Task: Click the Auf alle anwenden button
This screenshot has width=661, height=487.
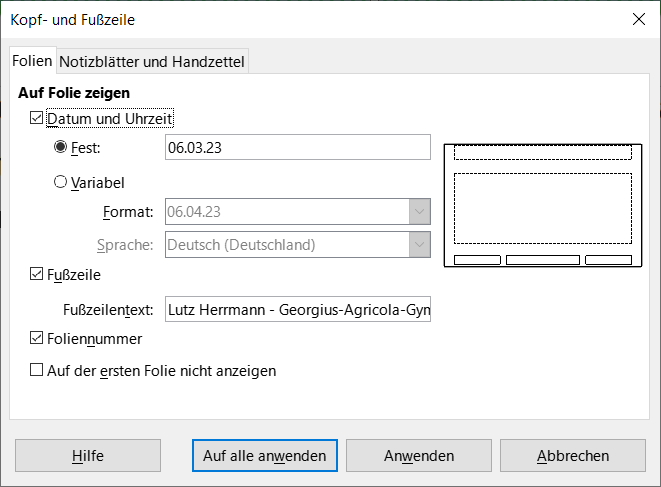Action: (x=264, y=455)
